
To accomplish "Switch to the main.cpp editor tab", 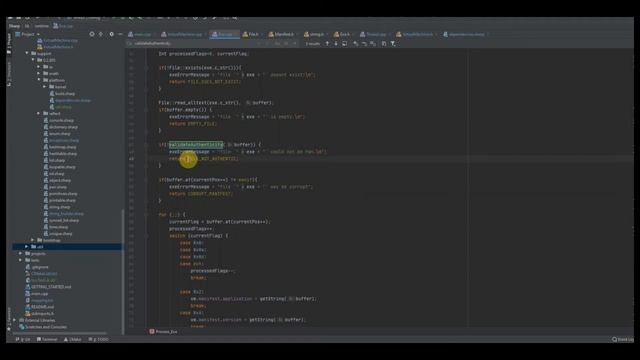I will pyautogui.click(x=140, y=34).
